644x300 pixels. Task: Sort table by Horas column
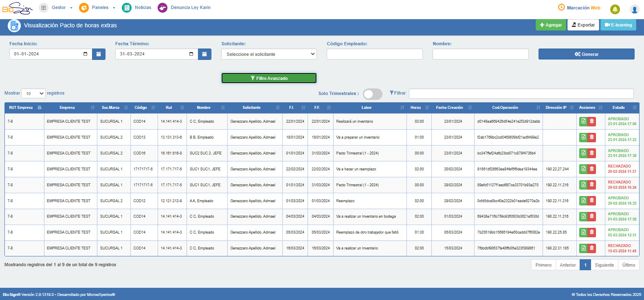[x=419, y=108]
